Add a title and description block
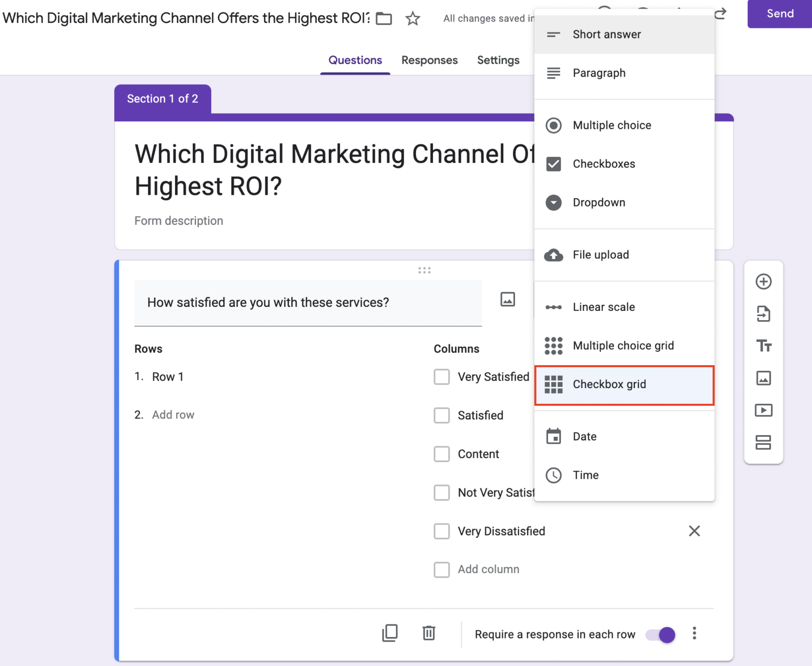The height and width of the screenshot is (666, 812). [763, 346]
